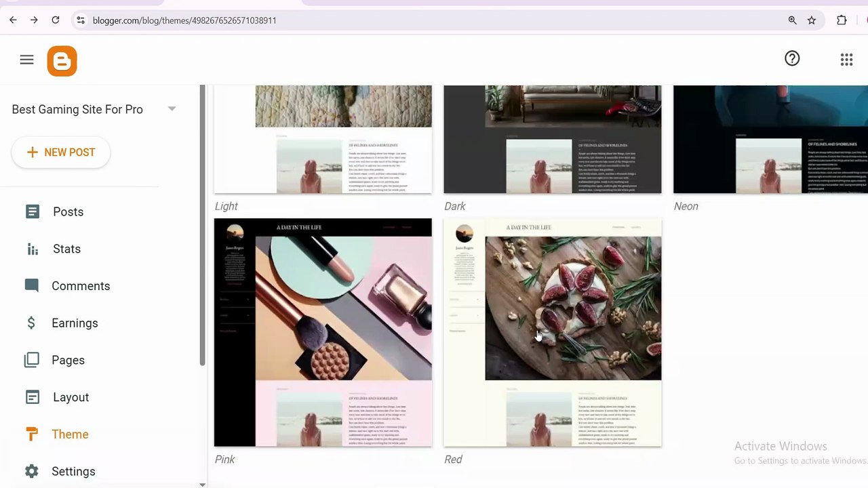Select the Light theme thumbnail

pos(323,139)
